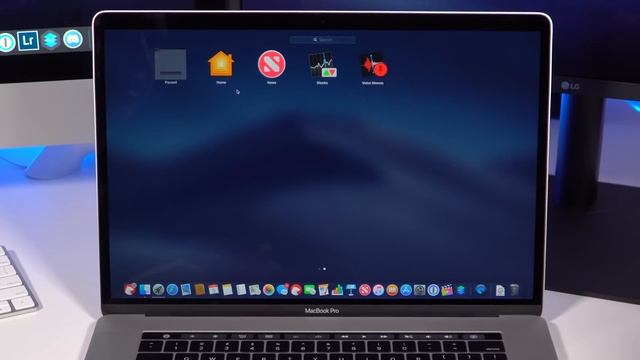The height and width of the screenshot is (360, 640).
Task: Open the News icon in the Dock
Action: (364, 290)
